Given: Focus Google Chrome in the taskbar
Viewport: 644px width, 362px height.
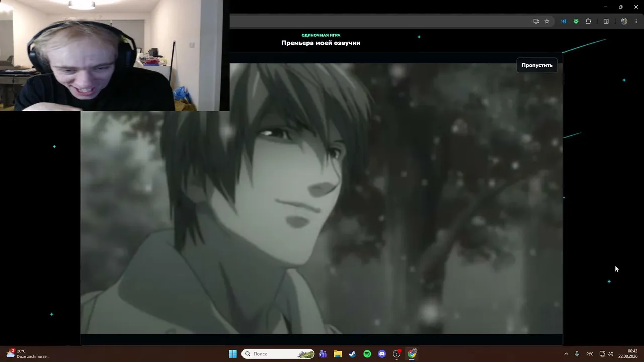Looking at the screenshot, I should point(412,354).
